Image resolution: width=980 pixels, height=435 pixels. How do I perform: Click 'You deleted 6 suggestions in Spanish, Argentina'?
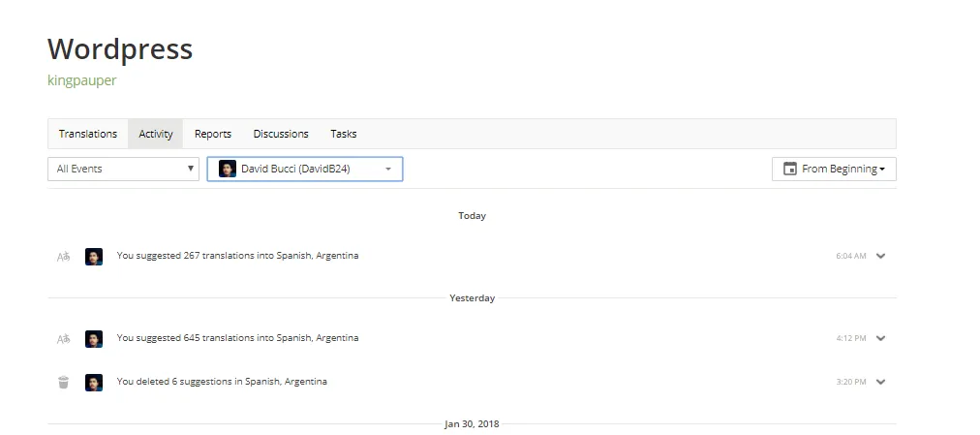point(222,382)
